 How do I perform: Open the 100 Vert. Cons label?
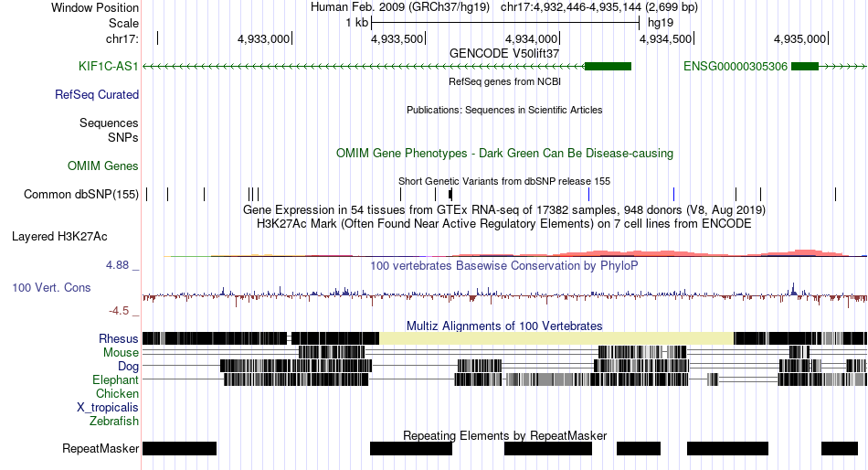(x=51, y=288)
